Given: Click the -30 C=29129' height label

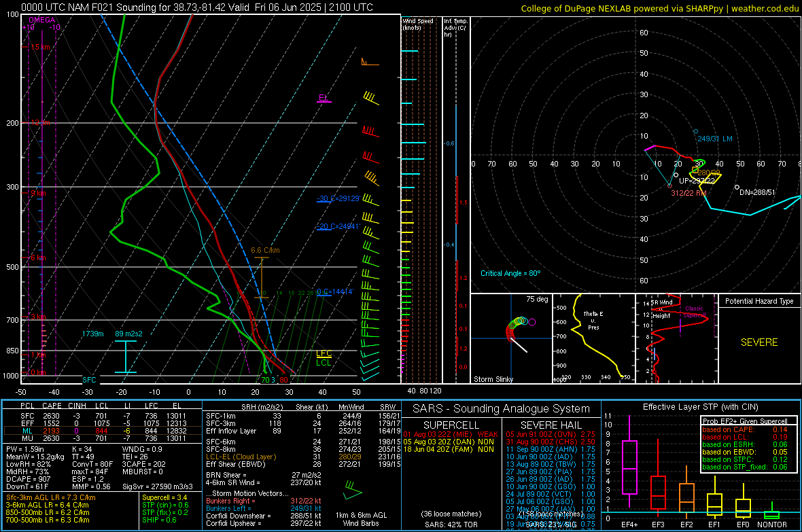Looking at the screenshot, I should [338, 198].
